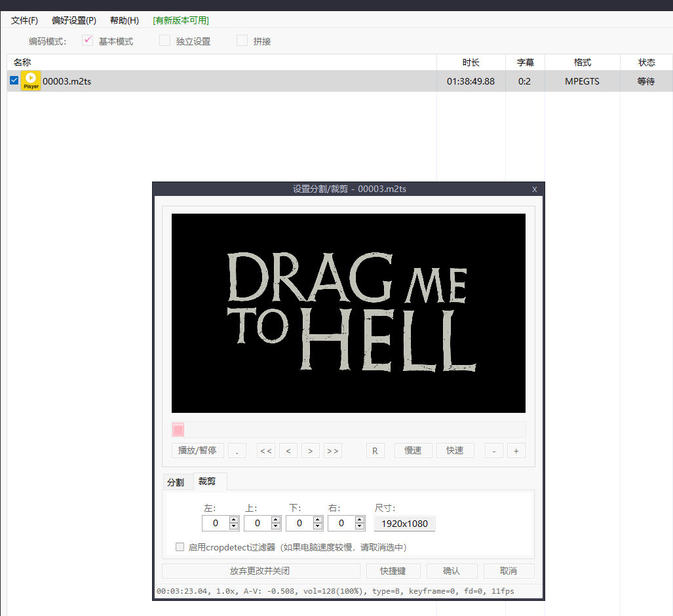673x616 pixels.
Task: Click the 状态 column header
Action: 646,62
